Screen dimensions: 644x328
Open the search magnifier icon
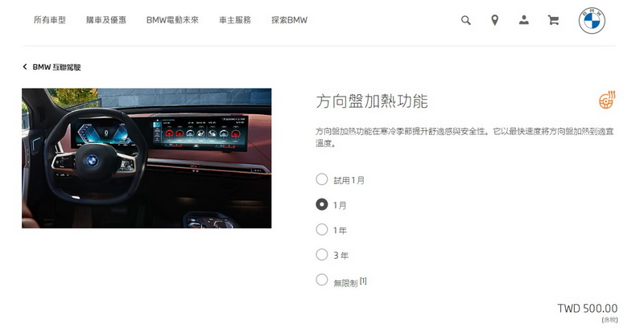[x=466, y=20]
